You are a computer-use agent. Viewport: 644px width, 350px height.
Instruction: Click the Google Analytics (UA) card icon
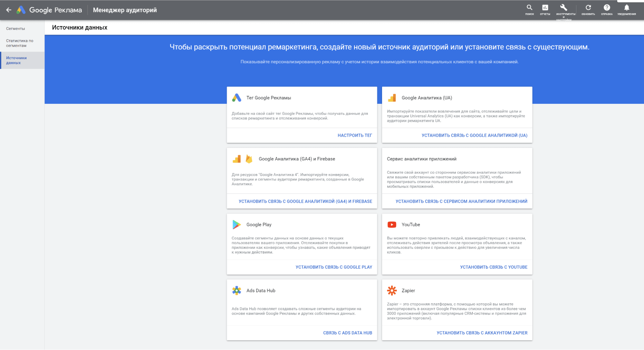[x=392, y=98]
